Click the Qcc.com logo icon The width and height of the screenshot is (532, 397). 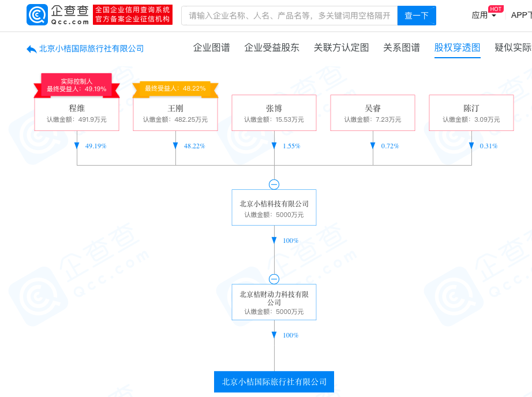coord(38,14)
